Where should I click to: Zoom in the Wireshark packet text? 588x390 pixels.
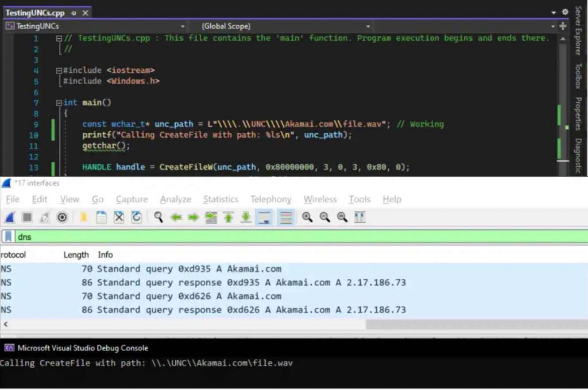(x=307, y=217)
